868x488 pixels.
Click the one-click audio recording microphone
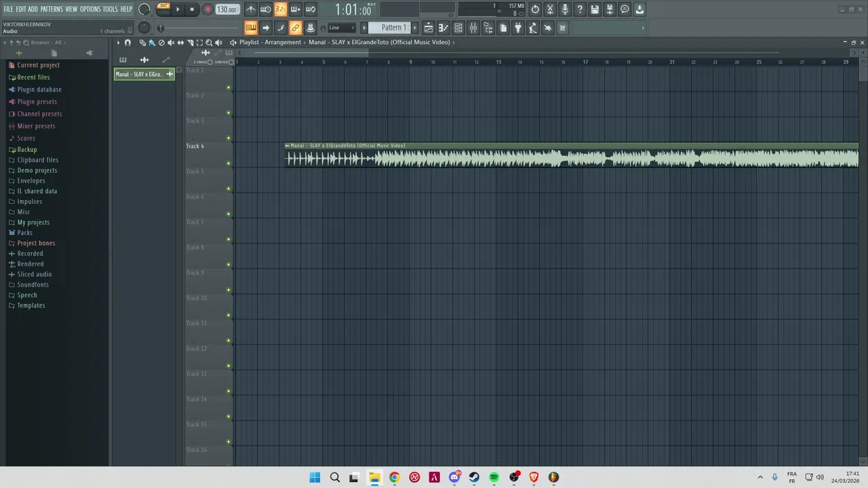pos(565,9)
